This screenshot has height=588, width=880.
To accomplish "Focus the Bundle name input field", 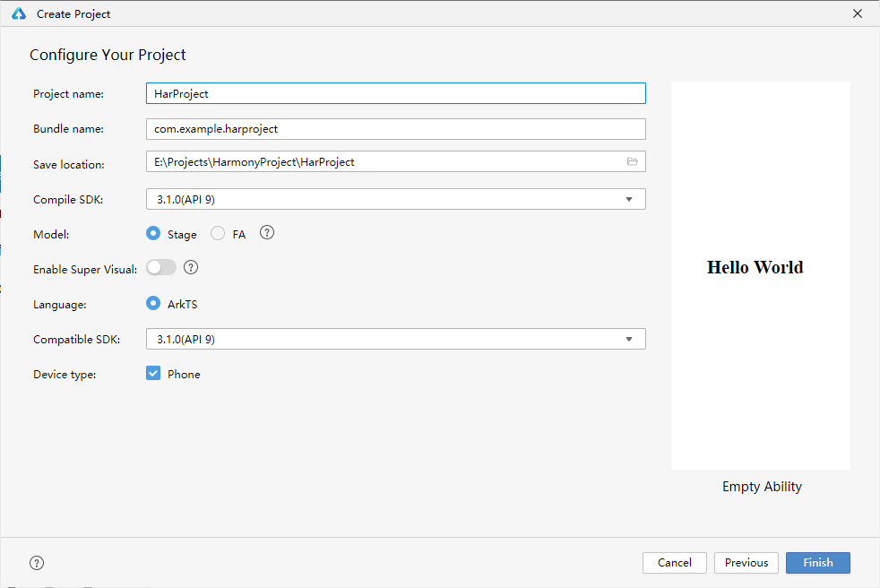I will click(396, 128).
